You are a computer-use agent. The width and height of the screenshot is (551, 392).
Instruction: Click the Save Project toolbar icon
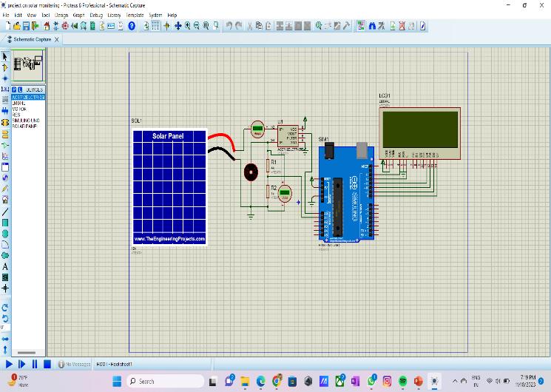coord(24,26)
